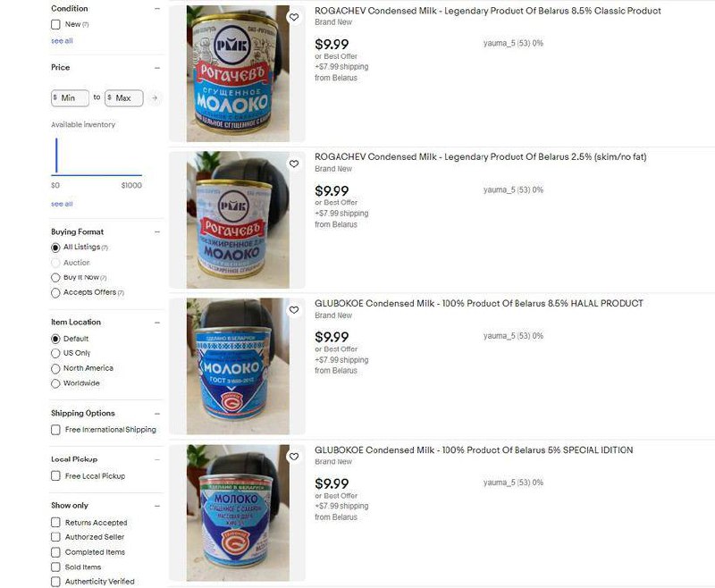Collapse the Buying Format section
This screenshot has width=715, height=588.
[x=157, y=232]
